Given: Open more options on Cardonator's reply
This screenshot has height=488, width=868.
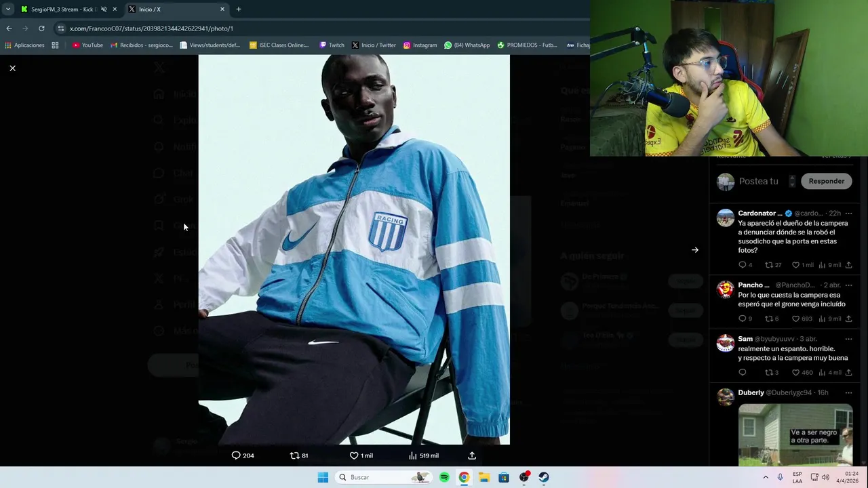Looking at the screenshot, I should (x=848, y=213).
